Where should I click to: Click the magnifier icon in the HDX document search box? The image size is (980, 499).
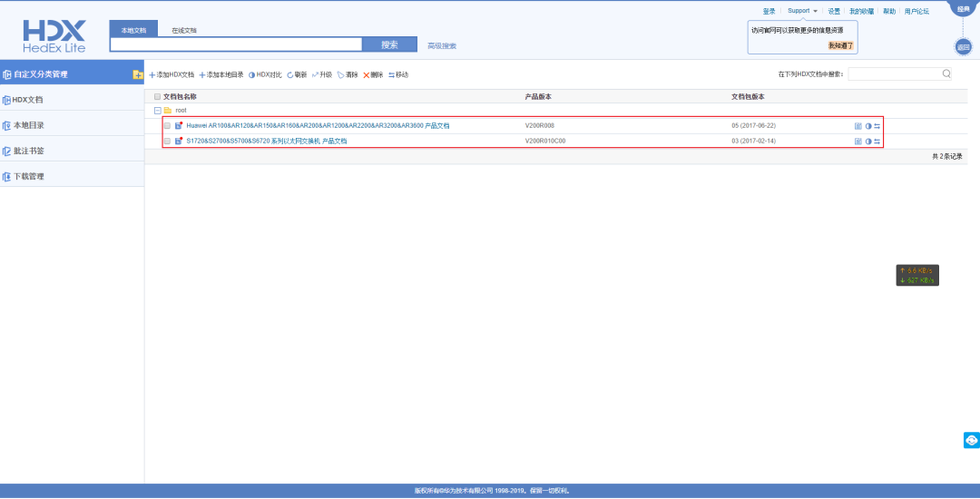click(x=946, y=73)
